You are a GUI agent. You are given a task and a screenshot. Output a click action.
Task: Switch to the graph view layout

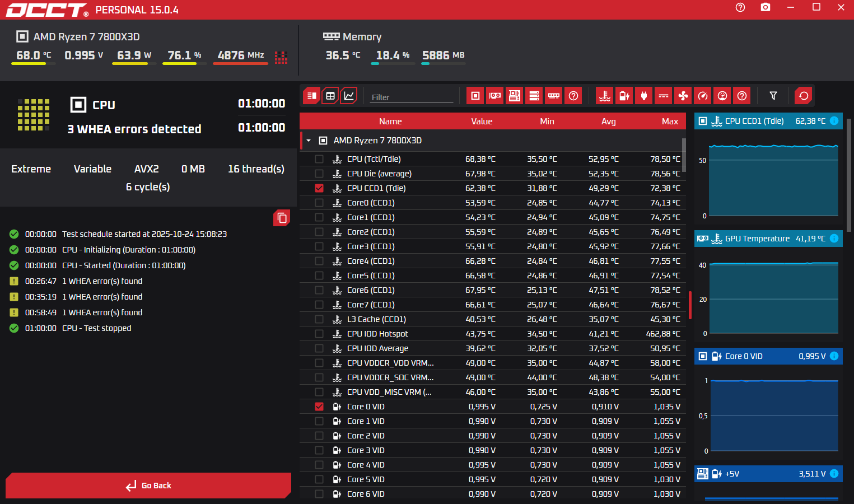349,96
